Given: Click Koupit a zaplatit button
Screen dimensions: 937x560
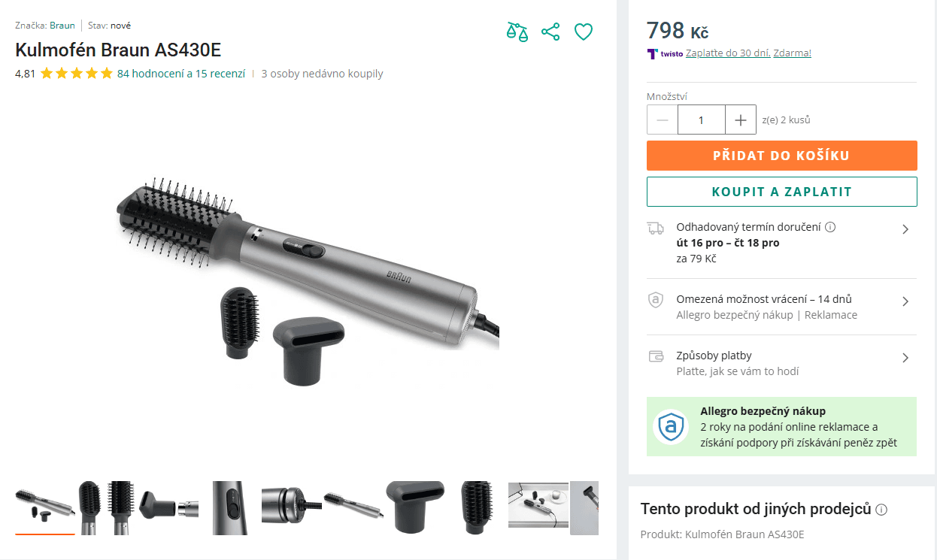Looking at the screenshot, I should click(x=782, y=192).
